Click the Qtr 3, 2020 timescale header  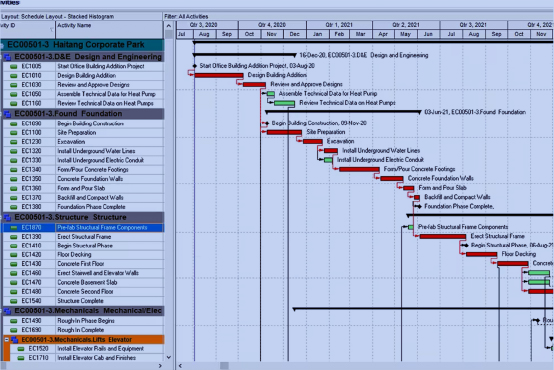(x=207, y=25)
